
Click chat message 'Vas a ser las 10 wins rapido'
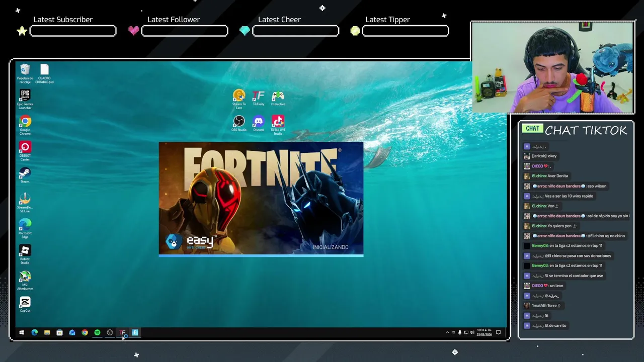pos(569,196)
